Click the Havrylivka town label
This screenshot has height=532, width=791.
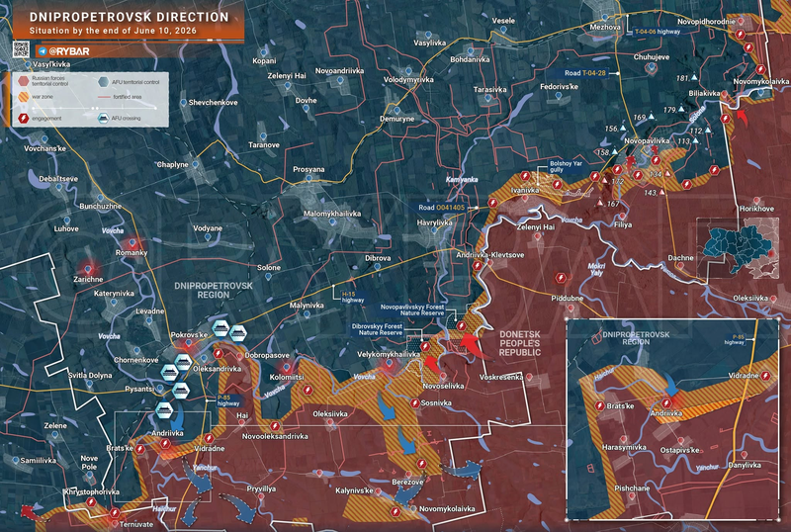[434, 222]
